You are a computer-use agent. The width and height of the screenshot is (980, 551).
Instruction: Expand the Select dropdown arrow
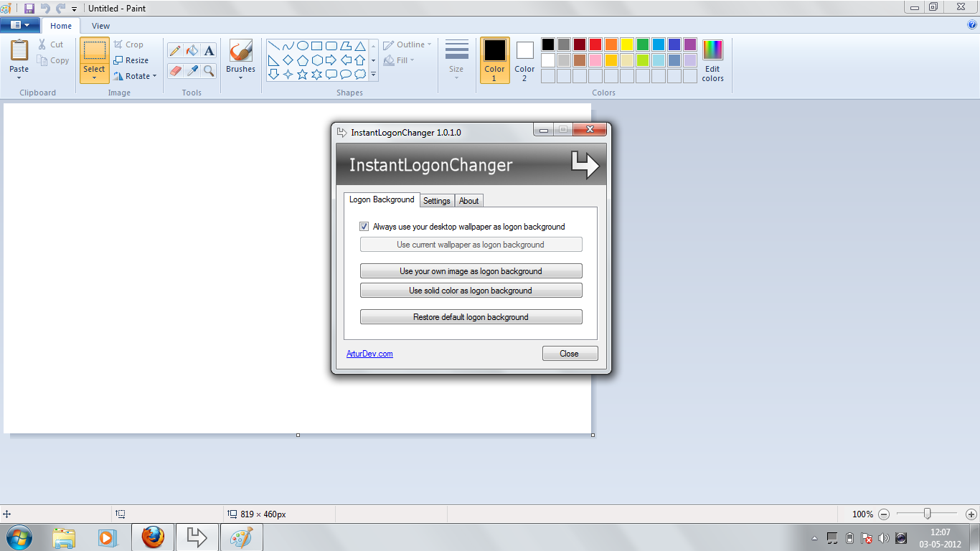94,77
